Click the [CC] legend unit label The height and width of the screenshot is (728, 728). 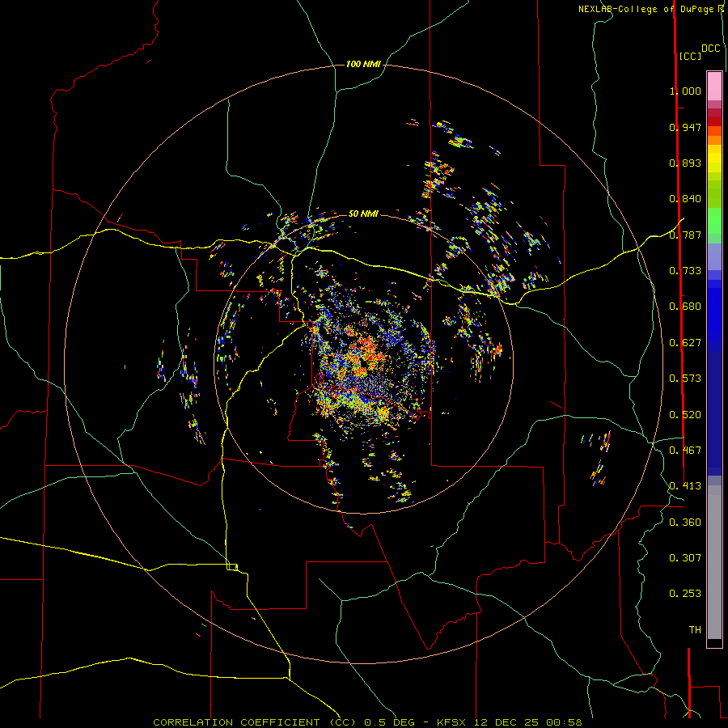(690, 56)
